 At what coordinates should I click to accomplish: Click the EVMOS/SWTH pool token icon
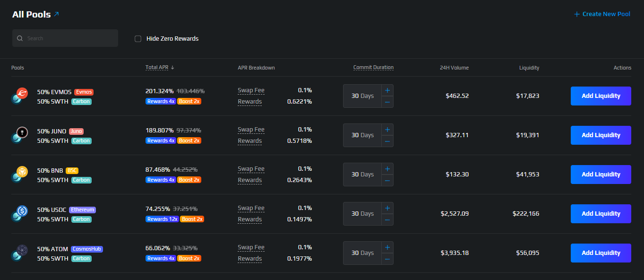(x=20, y=96)
